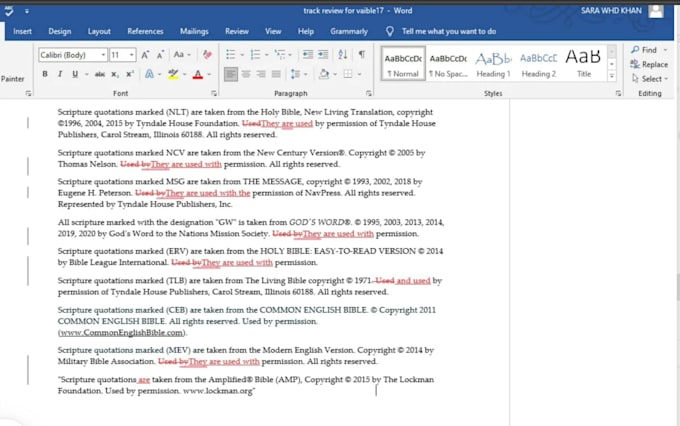Viewport: 680px width, 426px height.
Task: Toggle Italic formatting
Action: point(60,74)
